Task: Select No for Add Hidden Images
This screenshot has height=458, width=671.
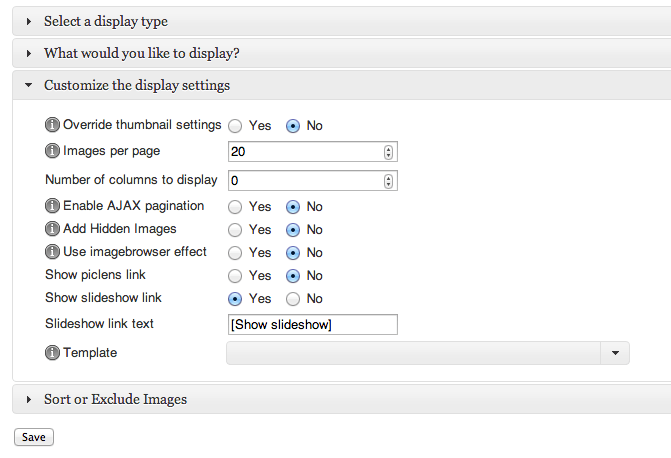Action: coord(293,230)
